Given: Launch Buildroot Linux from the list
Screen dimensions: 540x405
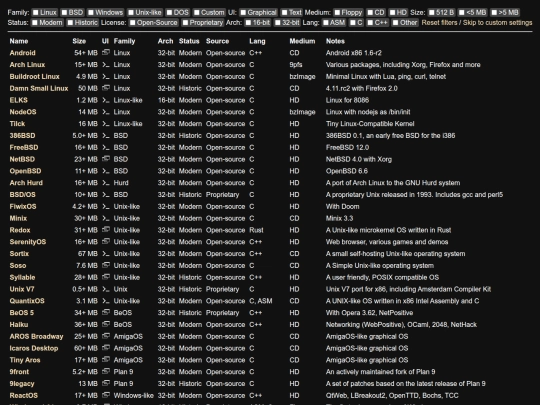Looking at the screenshot, I should coord(34,76).
